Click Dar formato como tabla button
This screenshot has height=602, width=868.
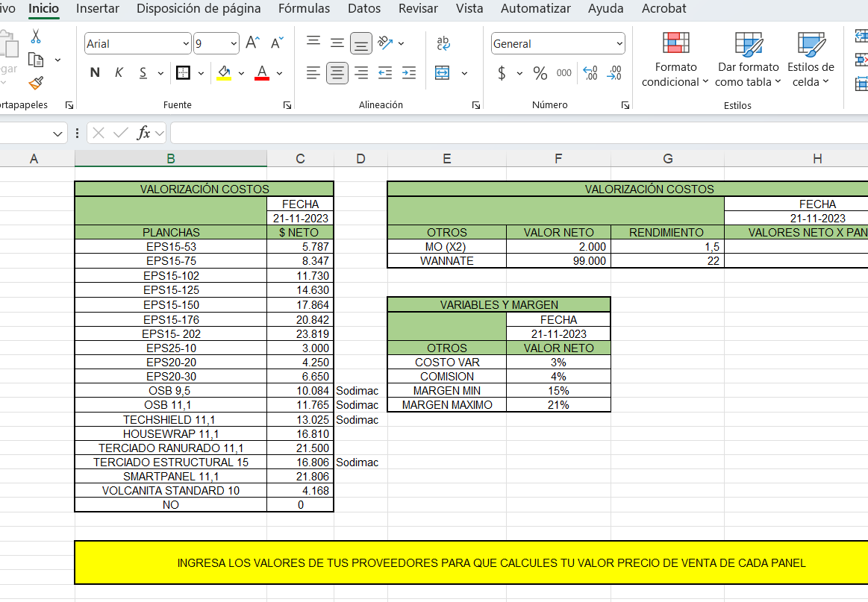point(748,60)
